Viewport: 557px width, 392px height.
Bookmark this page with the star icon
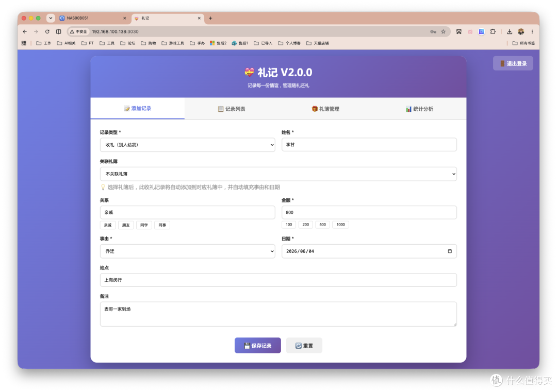[444, 31]
